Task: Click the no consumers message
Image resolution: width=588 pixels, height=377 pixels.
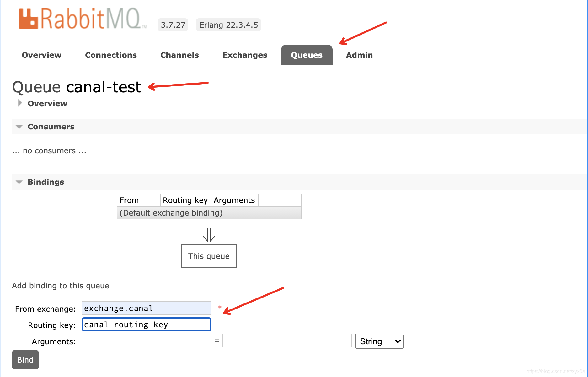Action: click(x=49, y=151)
